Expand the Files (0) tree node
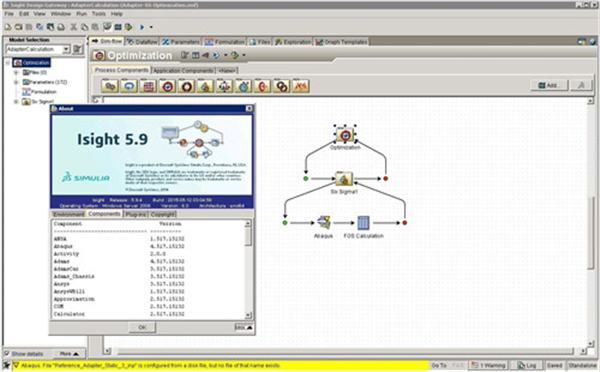 [16, 72]
